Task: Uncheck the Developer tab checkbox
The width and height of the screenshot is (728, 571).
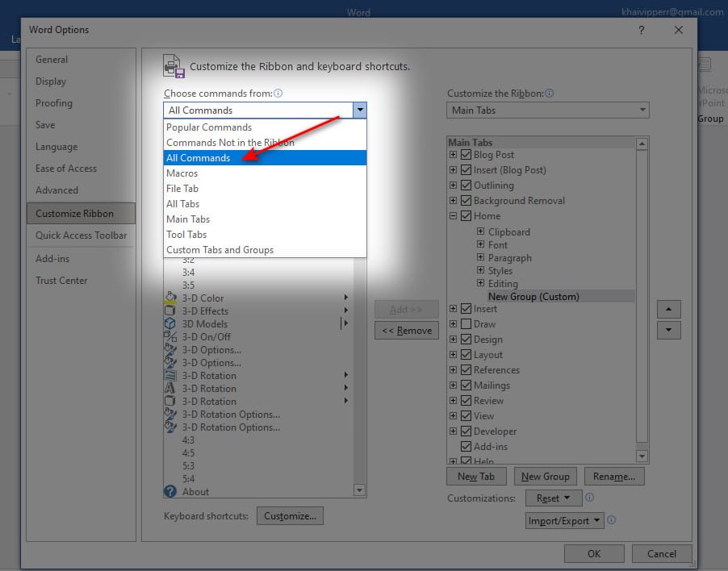Action: (466, 431)
